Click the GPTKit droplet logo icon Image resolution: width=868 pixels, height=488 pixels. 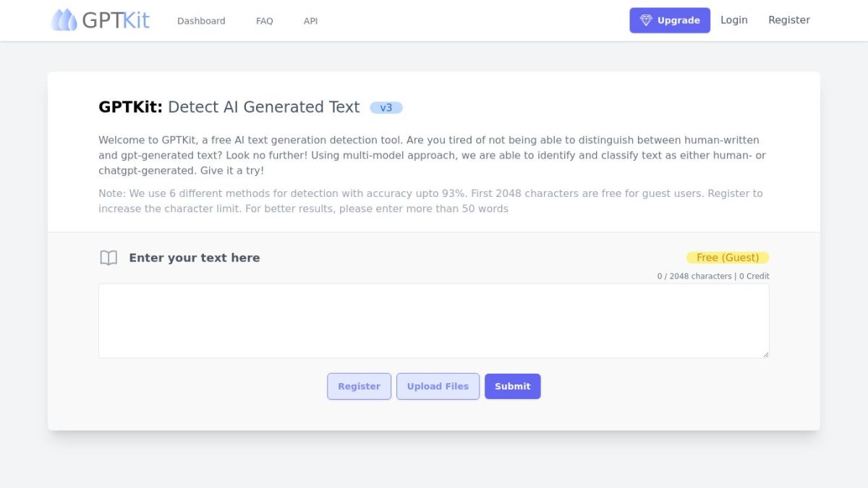coord(64,20)
